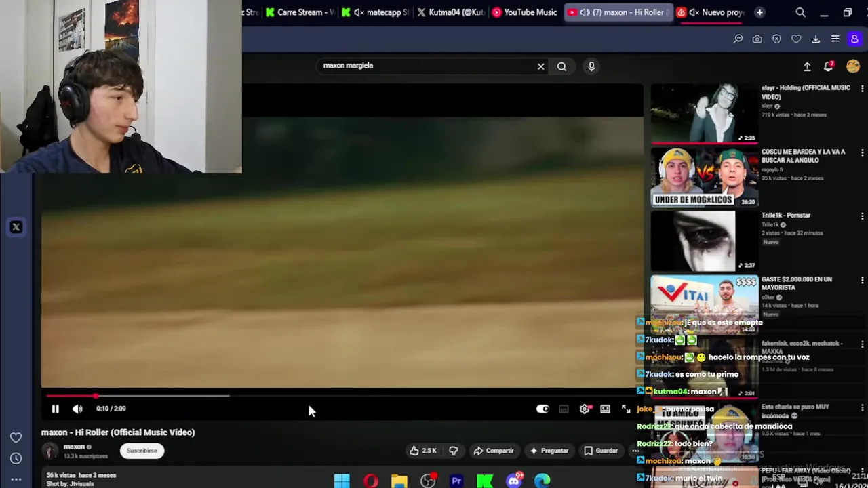Open options menu for slayr Holding video
868x488 pixels.
(x=862, y=89)
